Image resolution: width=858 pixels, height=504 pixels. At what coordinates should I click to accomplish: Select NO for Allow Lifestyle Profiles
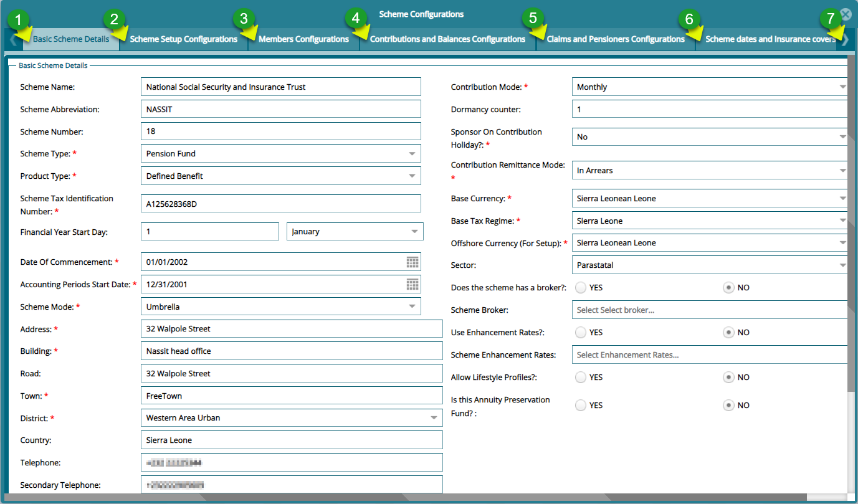coord(728,378)
